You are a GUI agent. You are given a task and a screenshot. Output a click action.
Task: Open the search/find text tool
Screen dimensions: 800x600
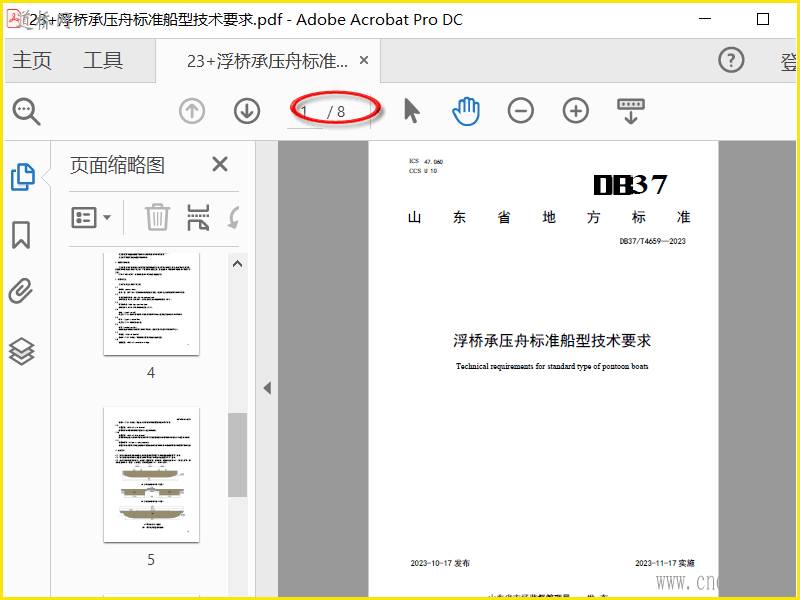[x=27, y=111]
